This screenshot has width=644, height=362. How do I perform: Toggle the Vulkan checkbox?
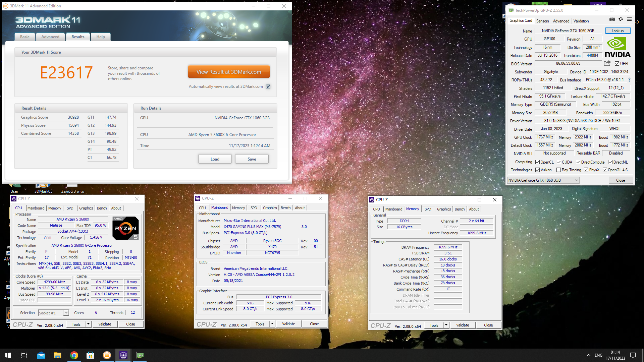pyautogui.click(x=538, y=170)
